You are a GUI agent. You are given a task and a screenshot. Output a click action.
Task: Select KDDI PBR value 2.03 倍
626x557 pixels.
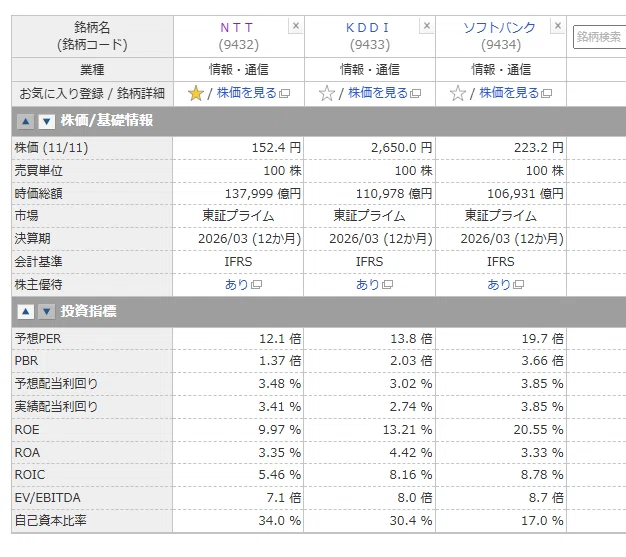coord(411,361)
